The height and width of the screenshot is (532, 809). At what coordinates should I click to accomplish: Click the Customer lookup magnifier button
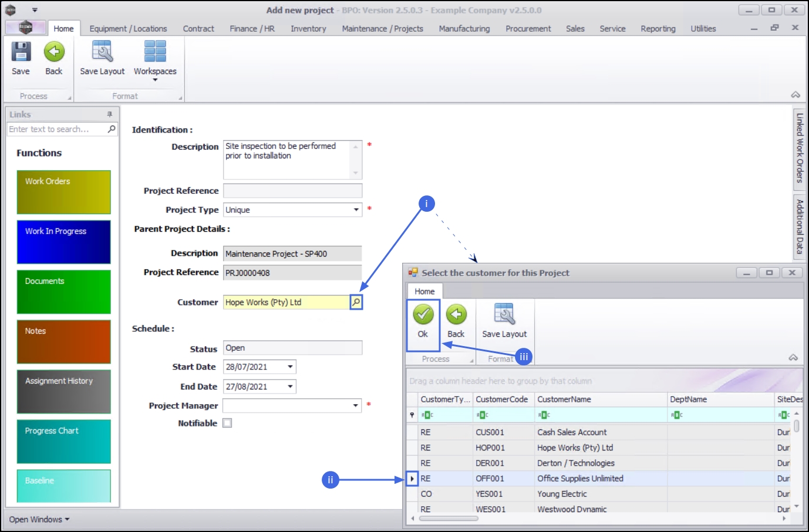point(356,302)
